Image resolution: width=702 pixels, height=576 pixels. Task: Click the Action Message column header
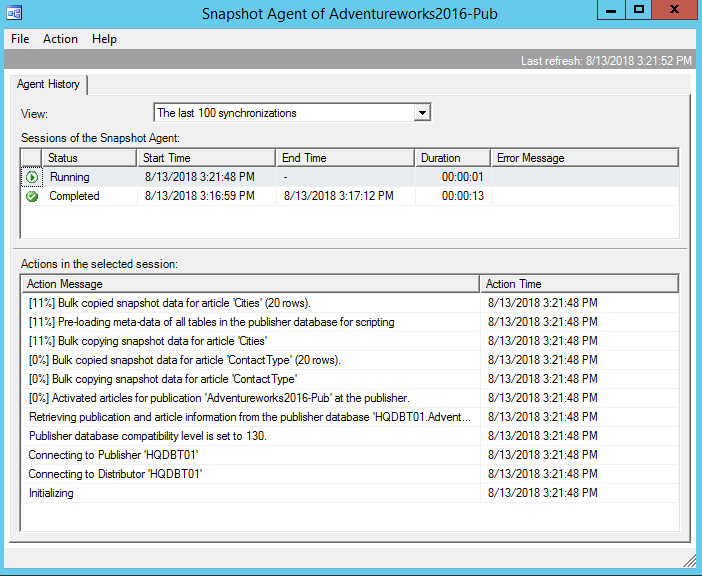(x=250, y=284)
